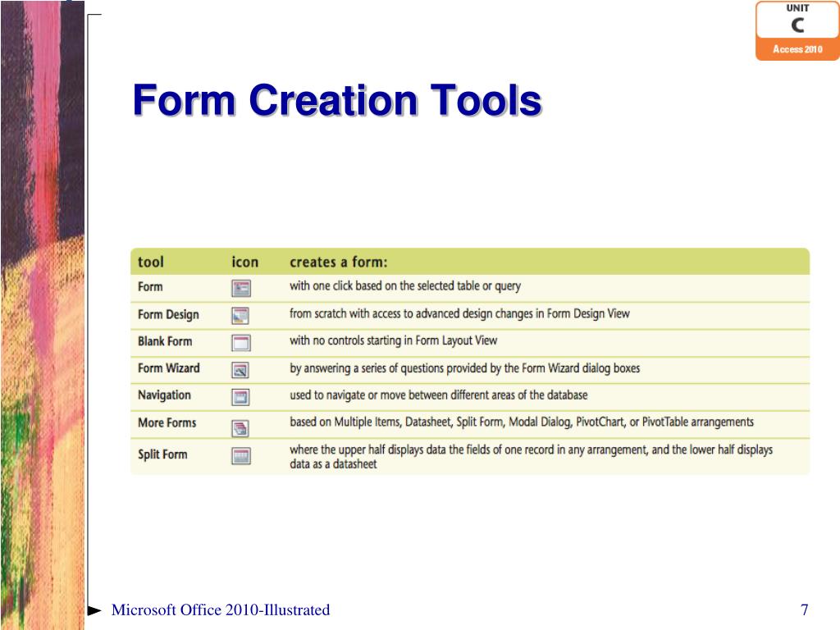Screen dimensions: 840x630
Task: Click the slide number 7
Action: tap(804, 609)
